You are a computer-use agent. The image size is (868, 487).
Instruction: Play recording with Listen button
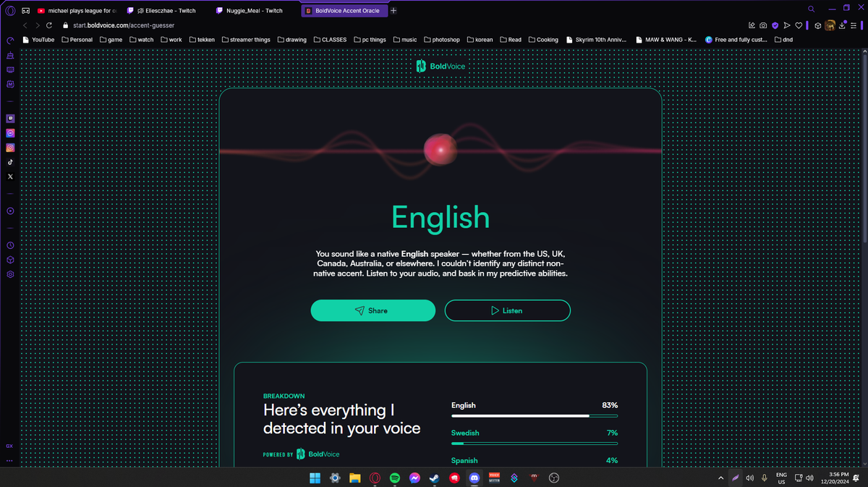coord(508,310)
